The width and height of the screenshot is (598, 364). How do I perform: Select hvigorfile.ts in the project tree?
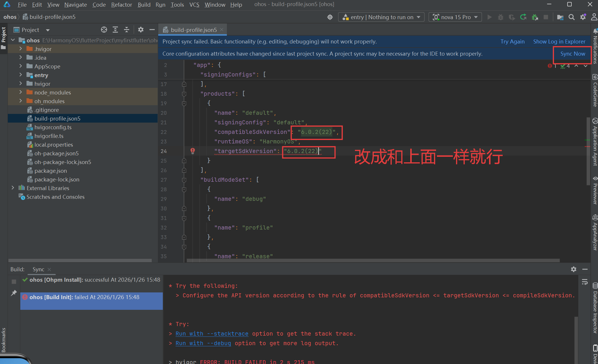click(49, 136)
